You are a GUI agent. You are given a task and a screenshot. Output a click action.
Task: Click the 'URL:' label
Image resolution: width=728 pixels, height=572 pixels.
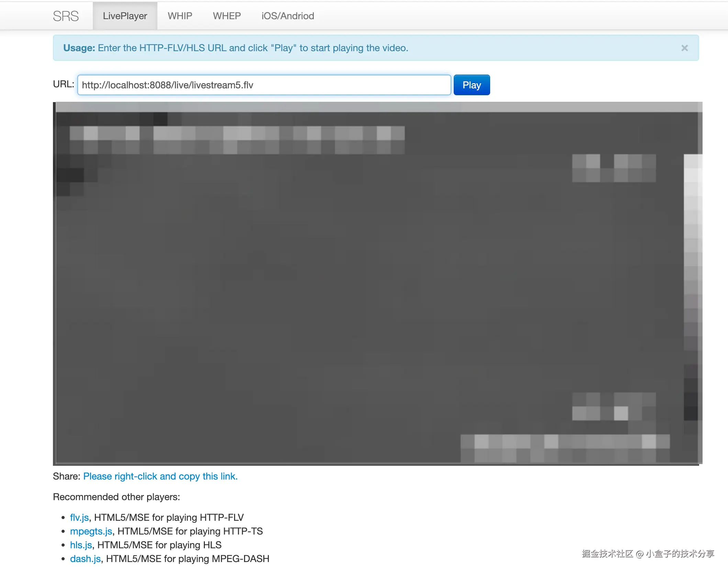pos(64,84)
